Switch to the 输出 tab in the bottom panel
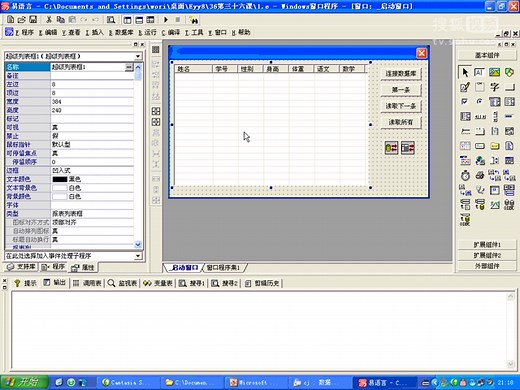Viewport: 520px width, 390px height. coord(55,283)
